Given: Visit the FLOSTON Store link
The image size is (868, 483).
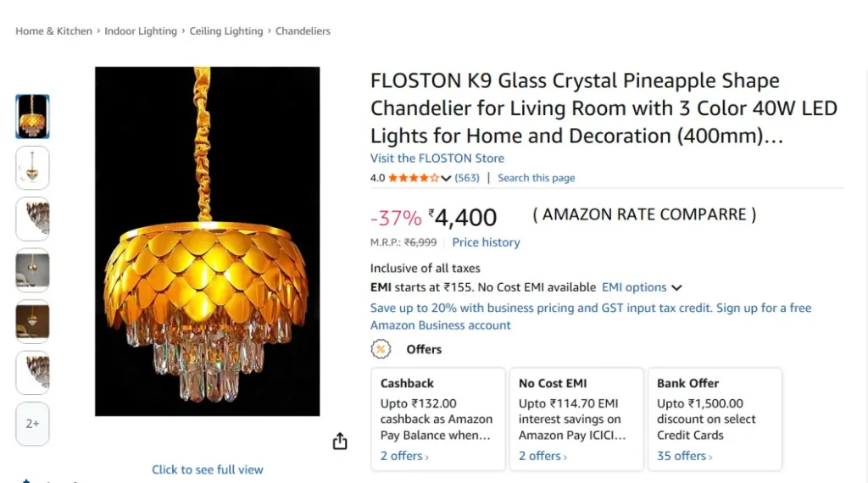Looking at the screenshot, I should [437, 158].
